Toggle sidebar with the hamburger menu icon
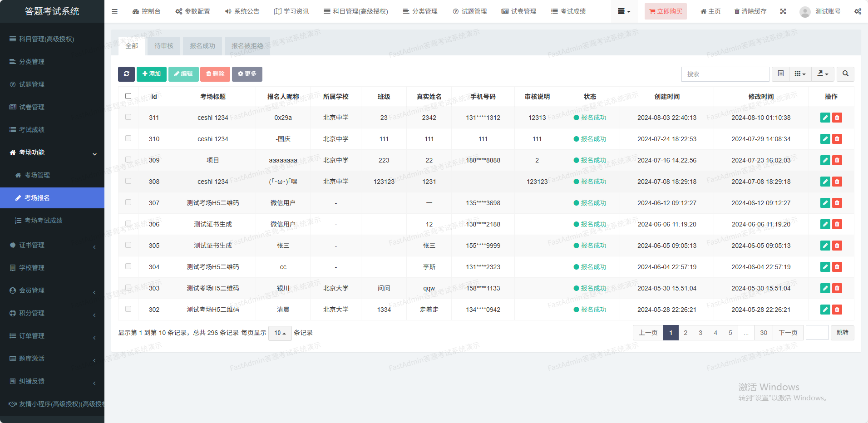Viewport: 868px width, 423px height. pyautogui.click(x=114, y=11)
